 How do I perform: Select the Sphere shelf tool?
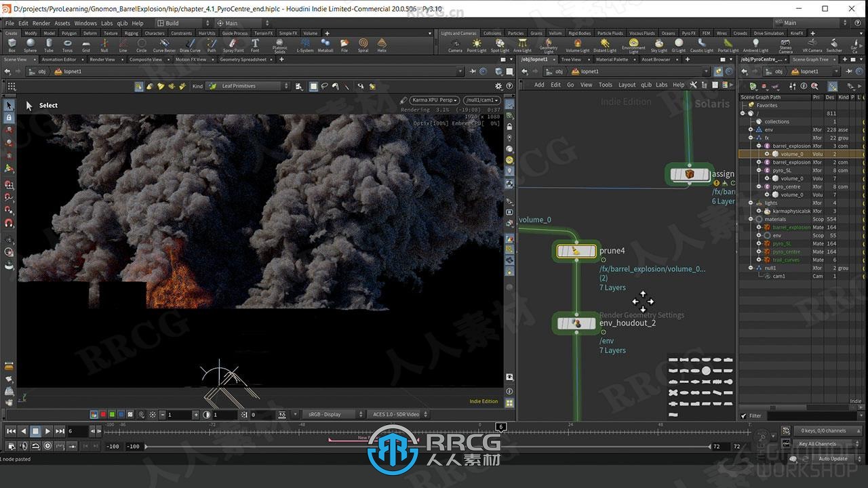click(31, 45)
